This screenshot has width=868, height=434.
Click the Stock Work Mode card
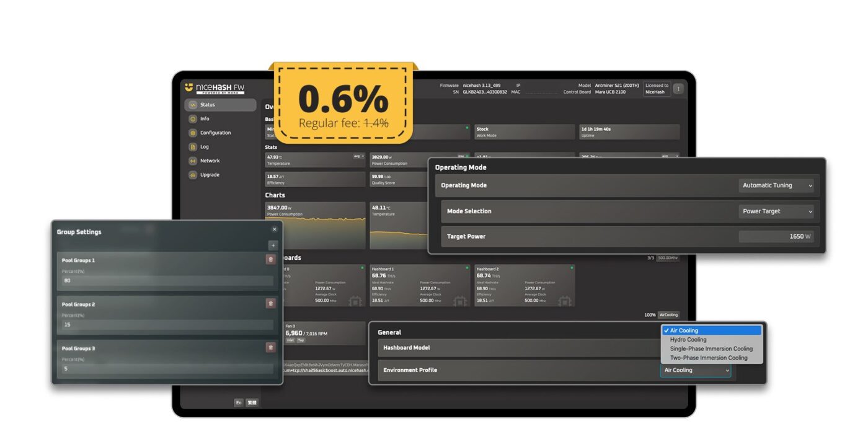(525, 132)
